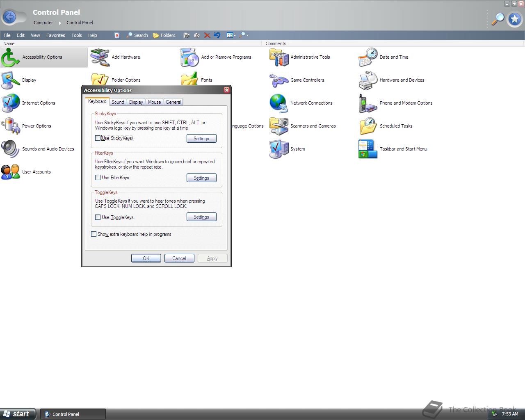Switch to the Mouse tab

click(154, 102)
